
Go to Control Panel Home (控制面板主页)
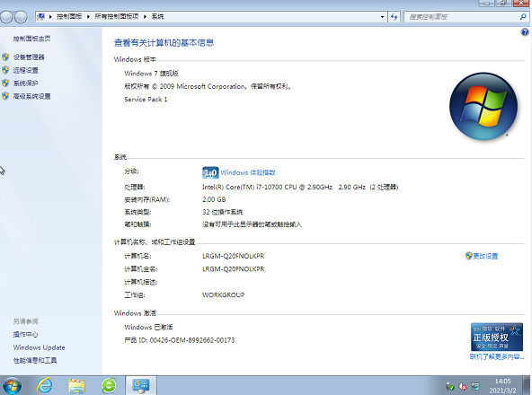click(x=31, y=39)
